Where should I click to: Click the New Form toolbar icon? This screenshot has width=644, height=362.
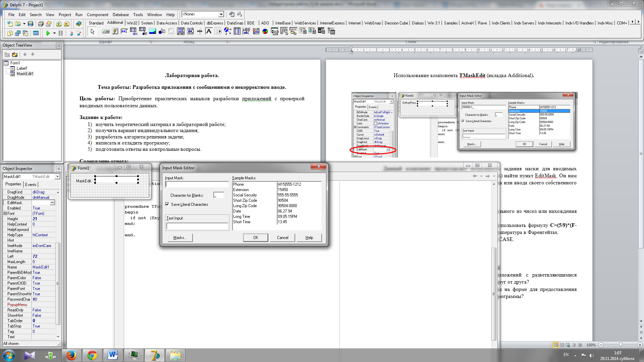point(36,33)
